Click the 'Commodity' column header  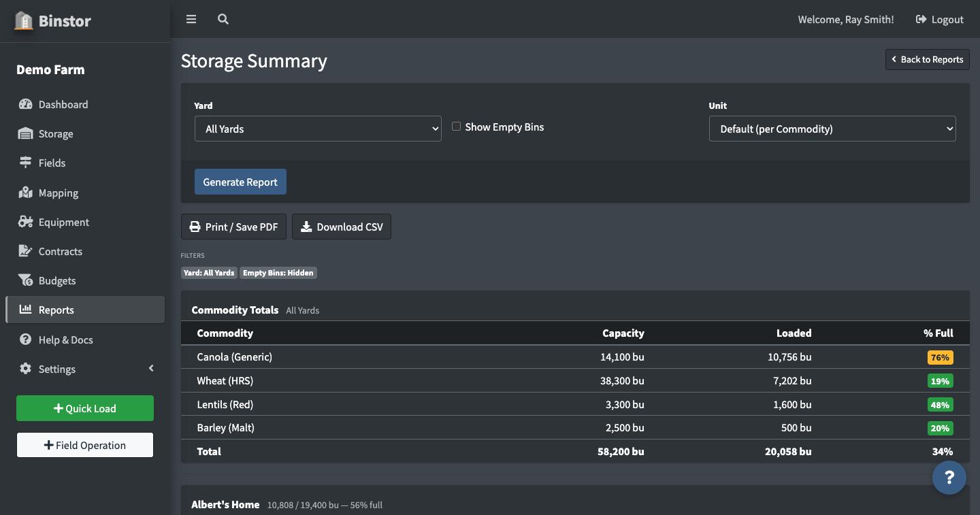coord(225,333)
